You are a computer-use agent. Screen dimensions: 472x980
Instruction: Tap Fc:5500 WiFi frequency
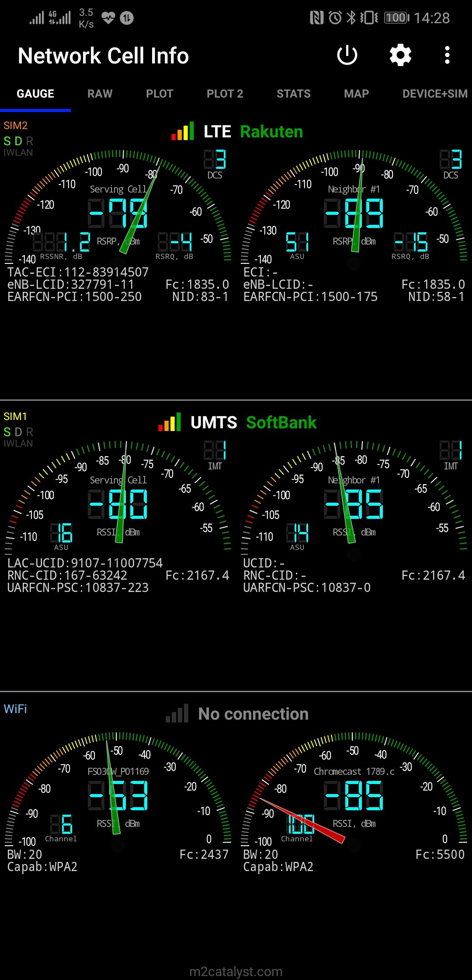(x=440, y=854)
